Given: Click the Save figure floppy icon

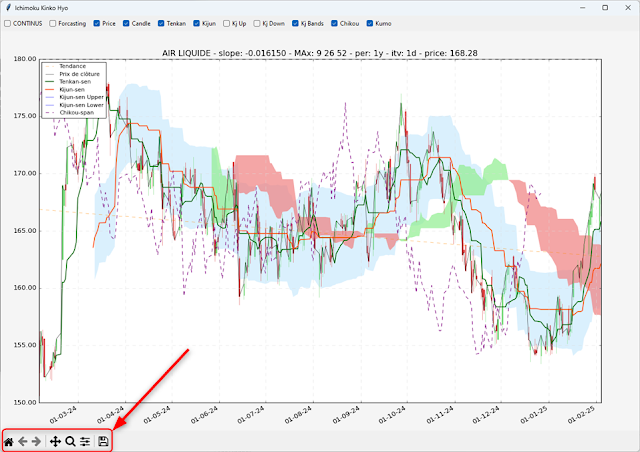Looking at the screenshot, I should pos(103,441).
